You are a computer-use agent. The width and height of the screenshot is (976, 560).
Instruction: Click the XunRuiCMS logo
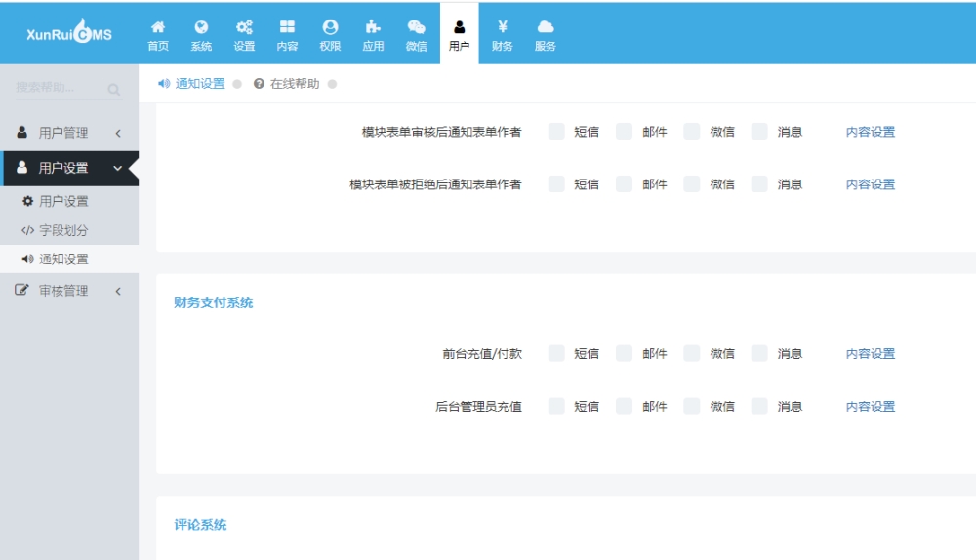click(x=69, y=32)
